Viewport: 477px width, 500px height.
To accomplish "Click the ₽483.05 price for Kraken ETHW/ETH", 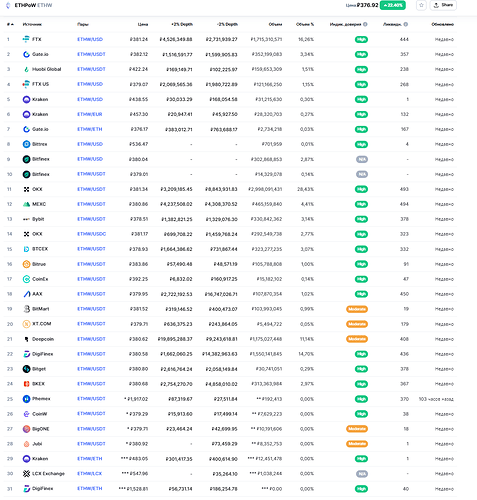I will coord(139,459).
